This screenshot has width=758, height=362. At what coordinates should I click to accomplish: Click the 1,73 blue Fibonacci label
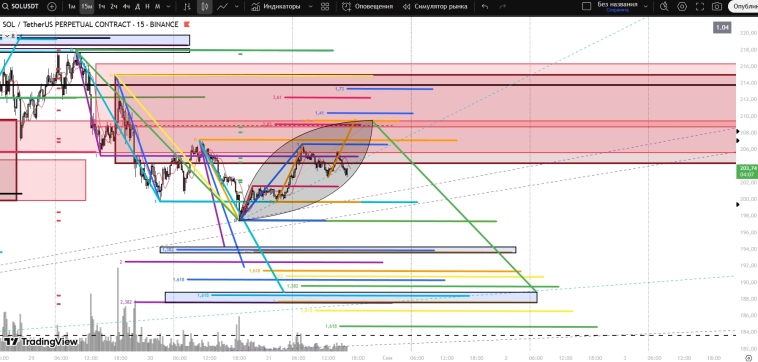[339, 89]
